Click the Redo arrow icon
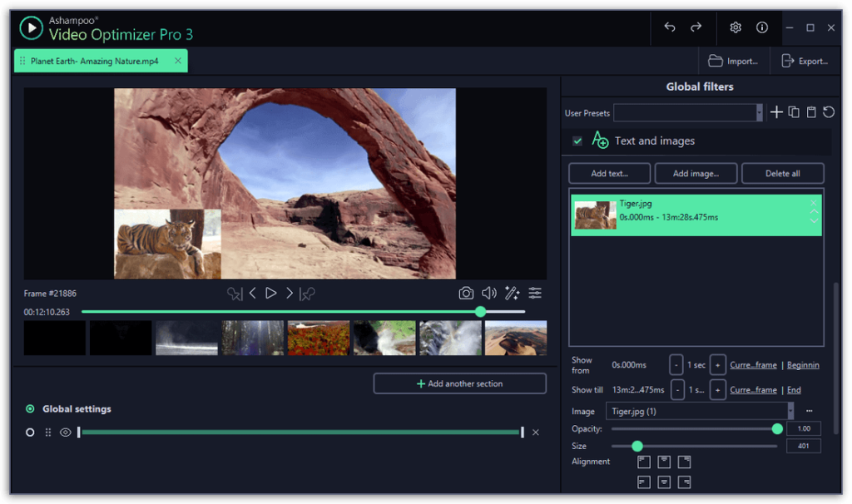 click(696, 27)
